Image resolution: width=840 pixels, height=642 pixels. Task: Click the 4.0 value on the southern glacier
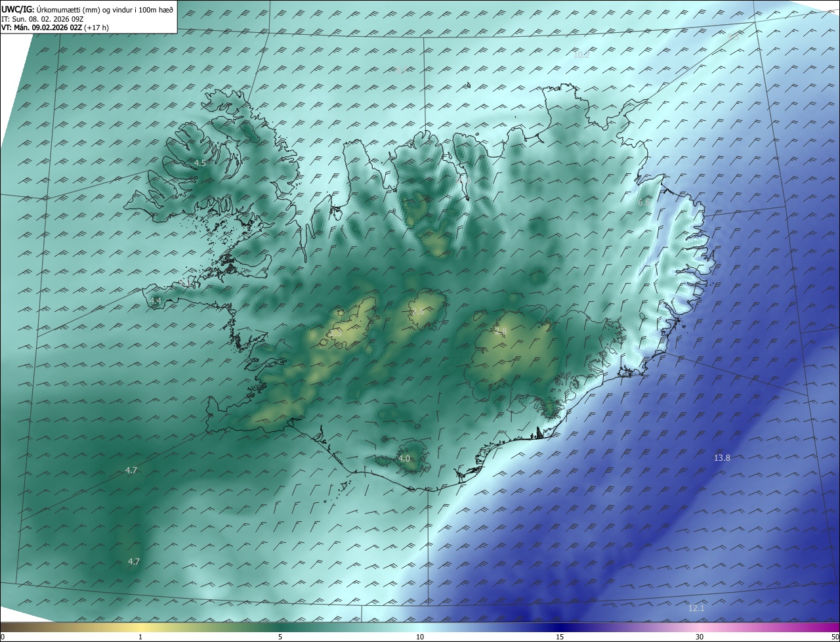pos(404,458)
